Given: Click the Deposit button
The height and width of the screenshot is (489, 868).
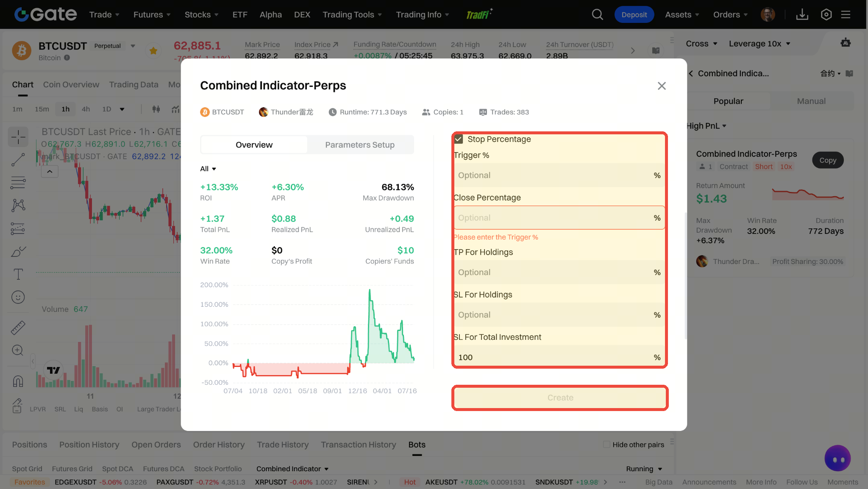Looking at the screenshot, I should [634, 14].
